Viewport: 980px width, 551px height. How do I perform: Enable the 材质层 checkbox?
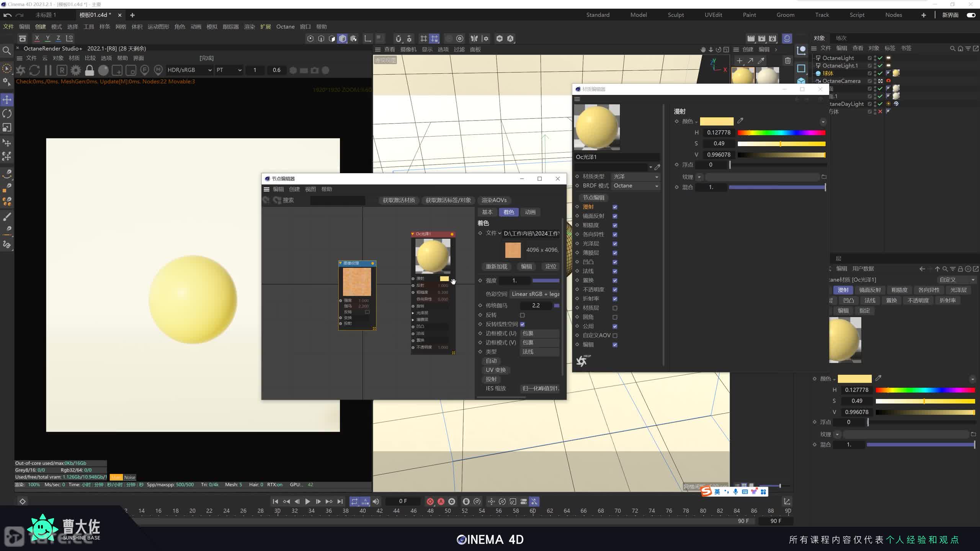coord(615,308)
